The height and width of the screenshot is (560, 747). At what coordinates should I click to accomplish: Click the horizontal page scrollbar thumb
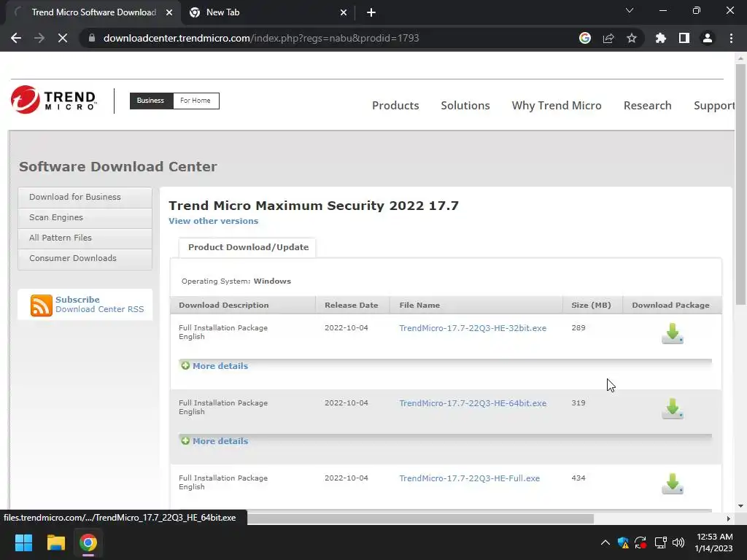(421, 518)
